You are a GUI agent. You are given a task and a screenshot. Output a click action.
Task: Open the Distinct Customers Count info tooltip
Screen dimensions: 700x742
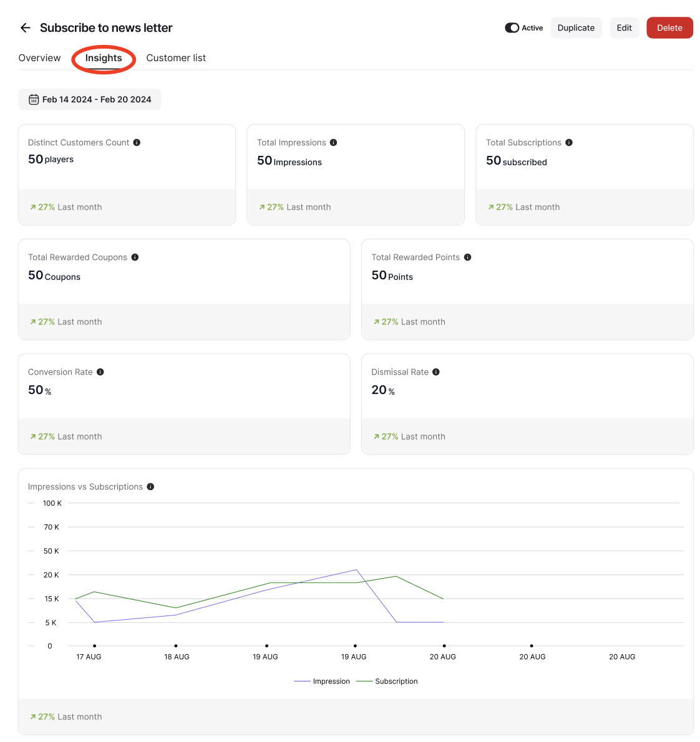tap(137, 142)
